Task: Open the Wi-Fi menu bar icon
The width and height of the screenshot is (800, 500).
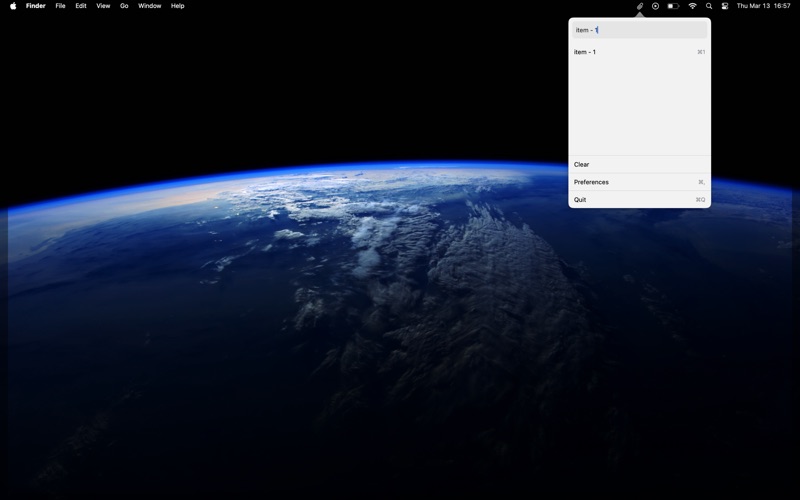Action: tap(692, 6)
